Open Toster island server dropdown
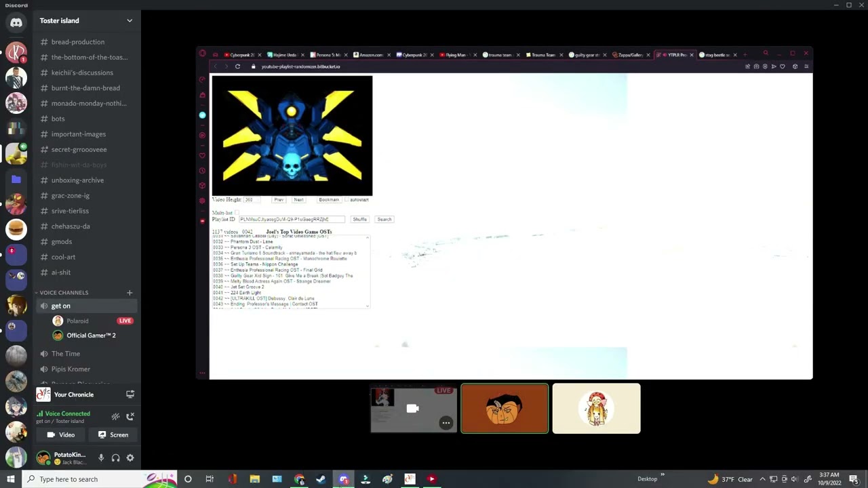868x488 pixels. coord(130,20)
